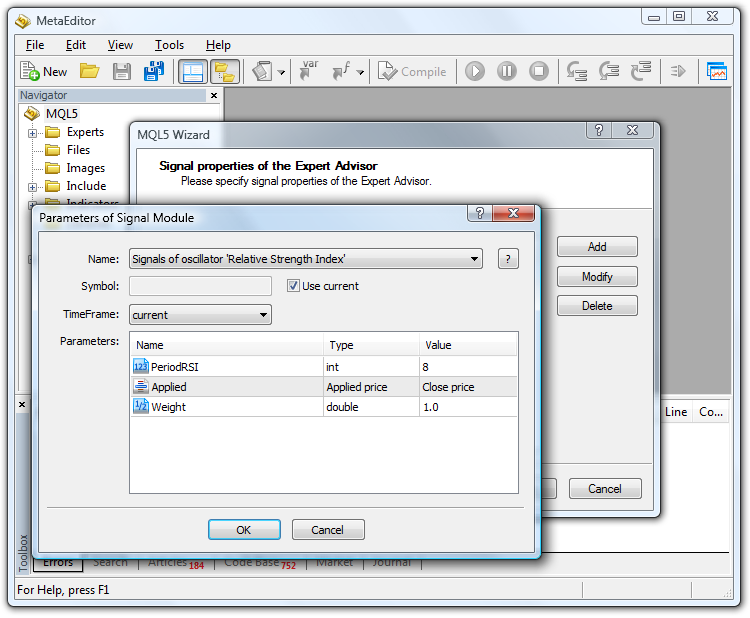Click the Applied price type cell
This screenshot has width=750, height=618.
[x=371, y=386]
